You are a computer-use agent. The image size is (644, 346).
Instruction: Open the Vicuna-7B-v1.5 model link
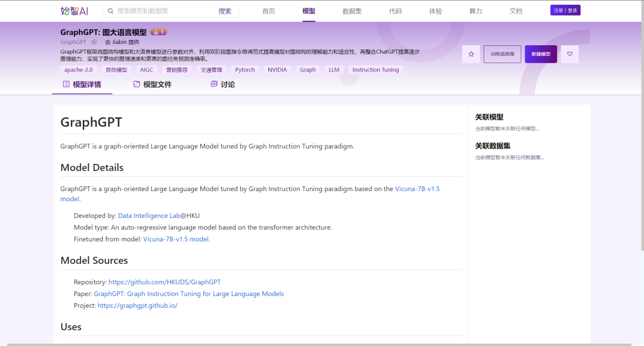click(x=417, y=188)
